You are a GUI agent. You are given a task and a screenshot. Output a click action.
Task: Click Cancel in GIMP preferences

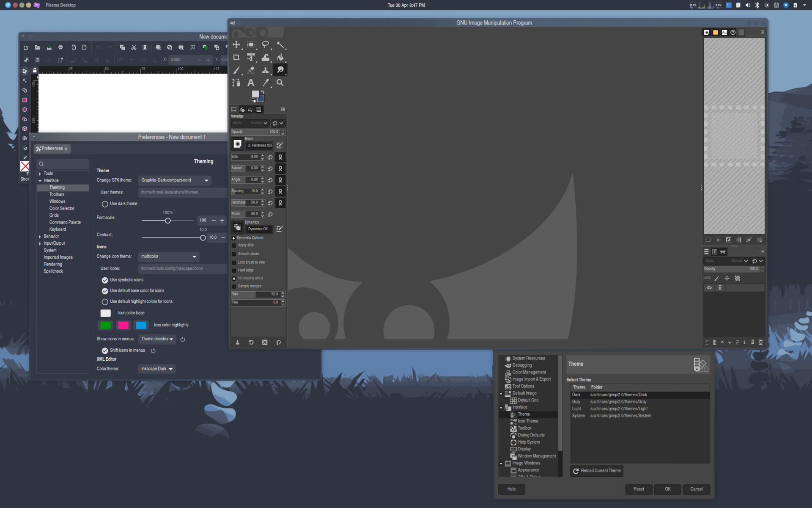pyautogui.click(x=697, y=489)
